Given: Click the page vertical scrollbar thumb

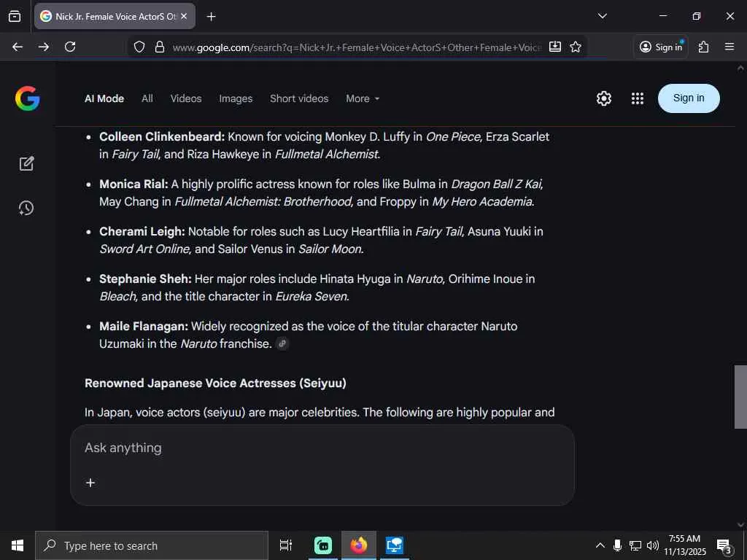Looking at the screenshot, I should pyautogui.click(x=740, y=397).
